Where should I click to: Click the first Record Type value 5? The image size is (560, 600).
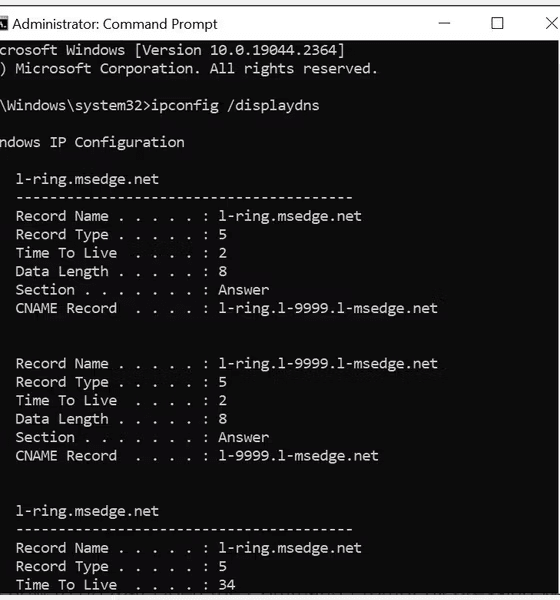tap(222, 234)
